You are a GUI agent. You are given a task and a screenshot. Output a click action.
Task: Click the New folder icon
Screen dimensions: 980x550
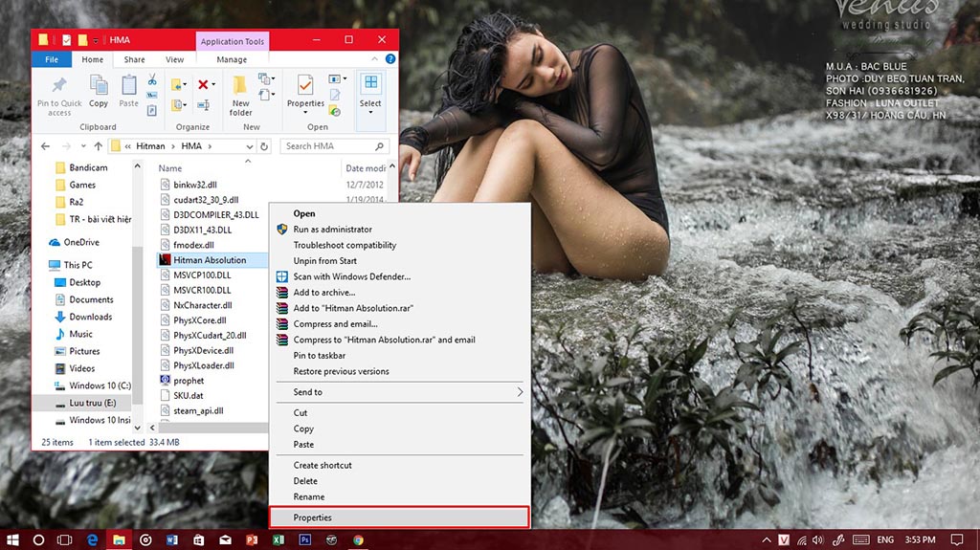(x=240, y=85)
